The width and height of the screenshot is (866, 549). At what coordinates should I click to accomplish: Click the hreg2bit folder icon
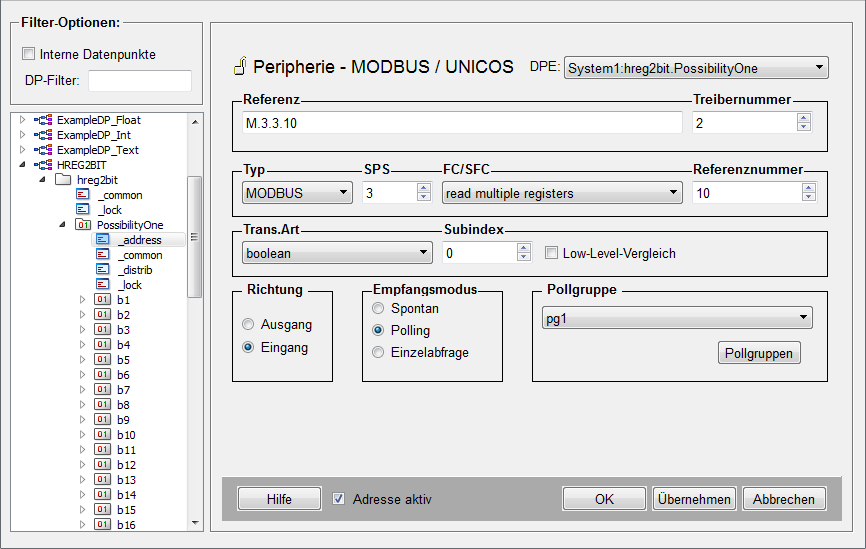63,180
